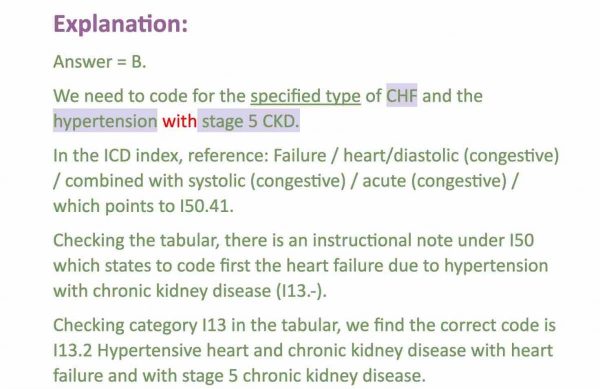
Task: Click 'In the ICD index' text
Action: click(118, 156)
